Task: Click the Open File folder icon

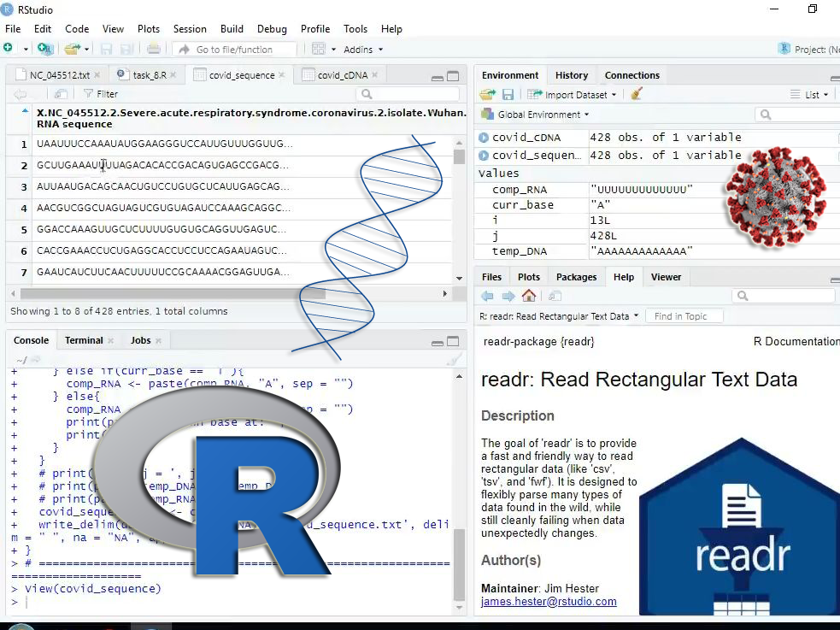Action: point(72,49)
